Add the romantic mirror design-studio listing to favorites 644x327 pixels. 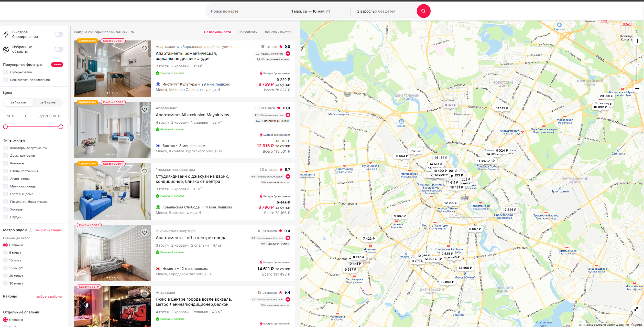[x=145, y=48]
